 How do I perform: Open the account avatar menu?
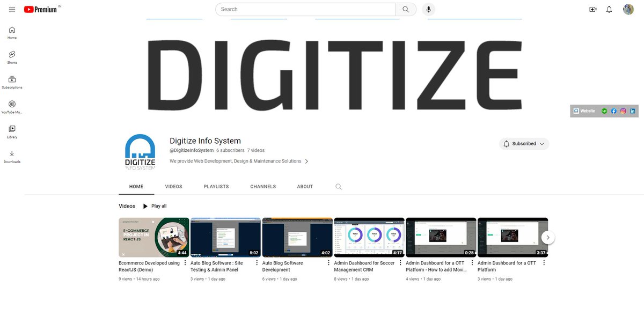pos(628,9)
